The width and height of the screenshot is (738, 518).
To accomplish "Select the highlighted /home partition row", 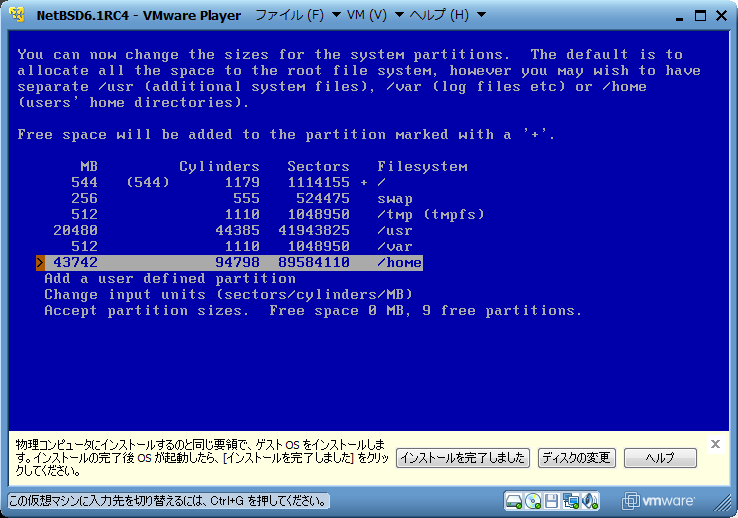I will click(229, 263).
